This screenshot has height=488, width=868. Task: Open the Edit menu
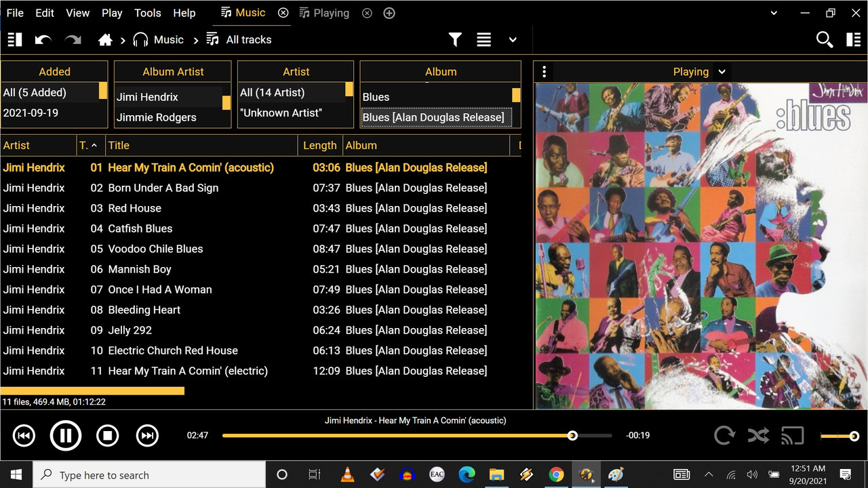click(45, 13)
